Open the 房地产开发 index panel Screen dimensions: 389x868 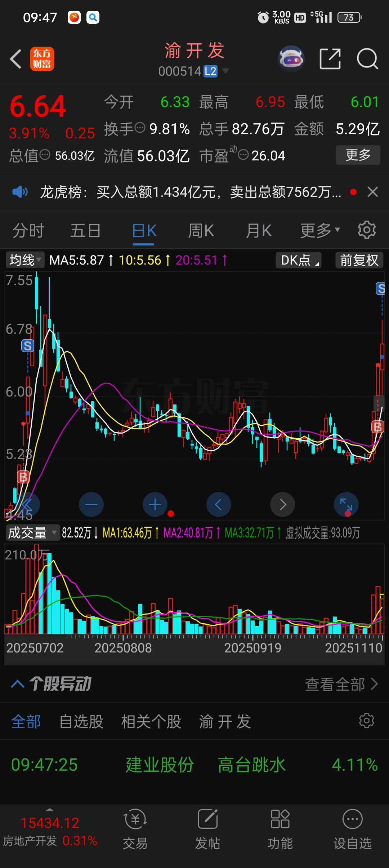tap(50, 832)
